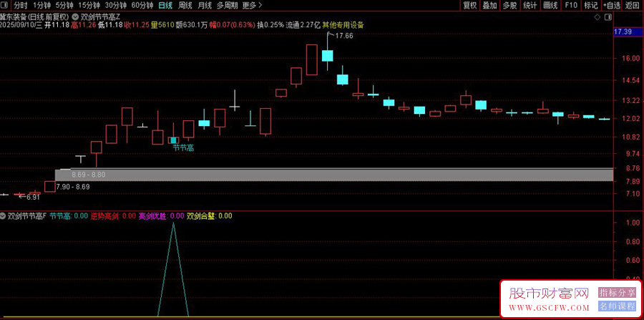Open F10 company information
This screenshot has width=644, height=320.
point(571,5)
